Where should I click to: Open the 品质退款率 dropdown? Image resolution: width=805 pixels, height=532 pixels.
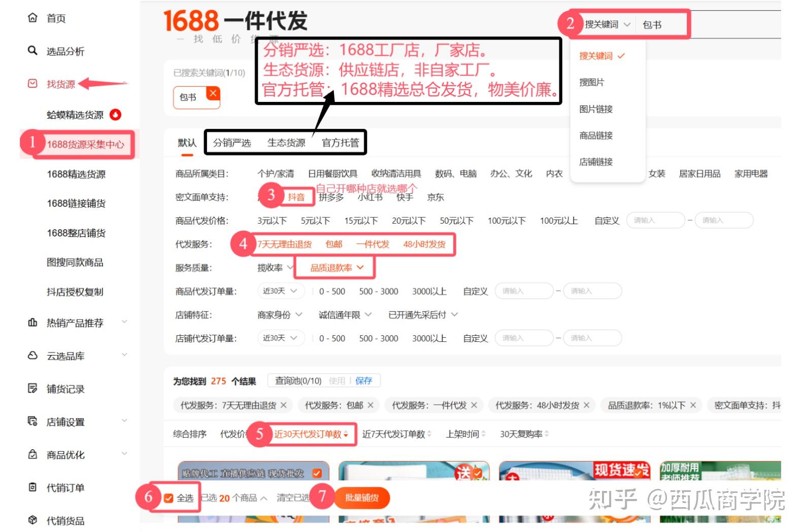[x=337, y=267]
